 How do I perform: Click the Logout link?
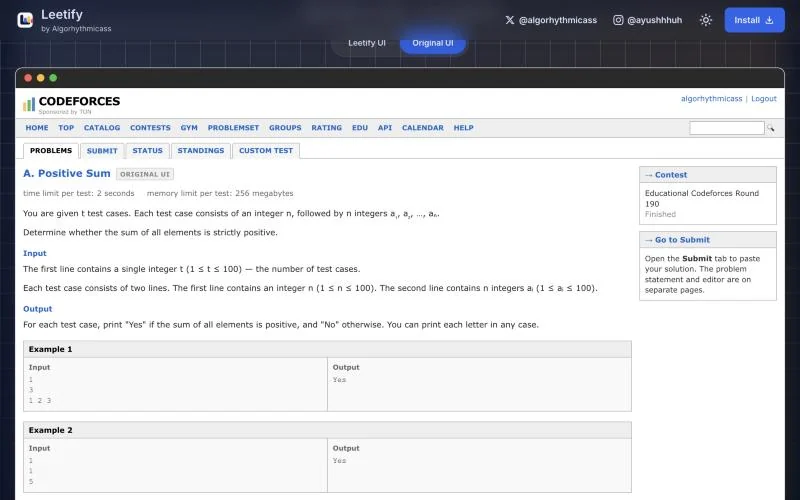[x=763, y=98]
